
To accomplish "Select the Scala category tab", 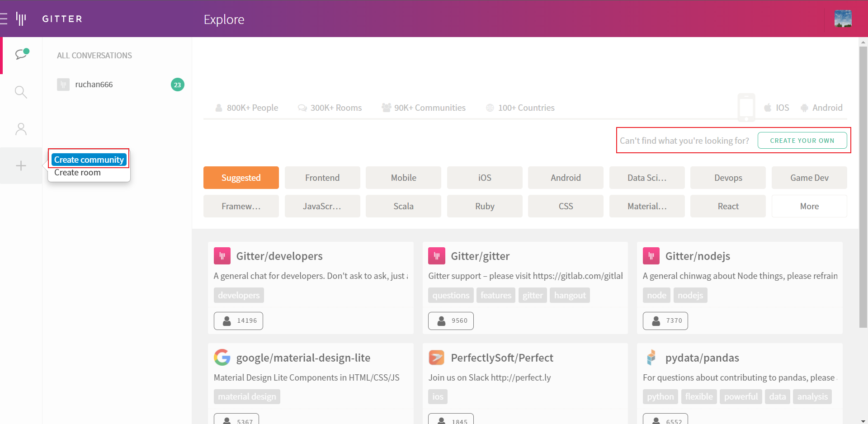I will (403, 206).
